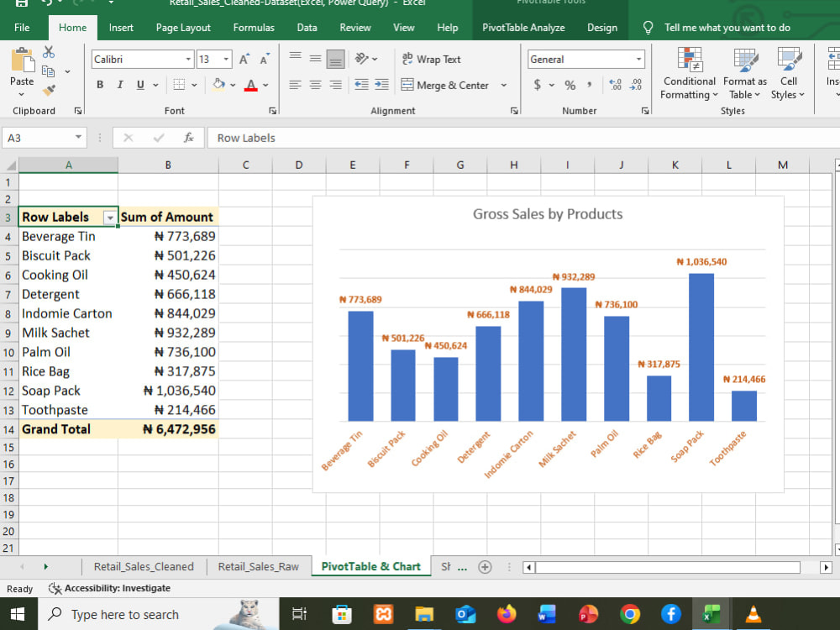The height and width of the screenshot is (630, 840).
Task: Open the Calibri font name dropdown
Action: (x=188, y=59)
